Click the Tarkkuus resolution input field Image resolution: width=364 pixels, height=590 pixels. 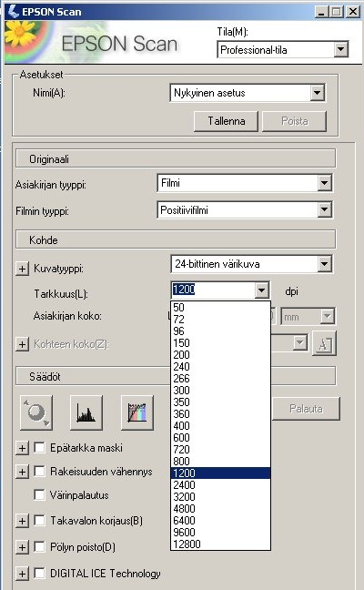(x=213, y=290)
